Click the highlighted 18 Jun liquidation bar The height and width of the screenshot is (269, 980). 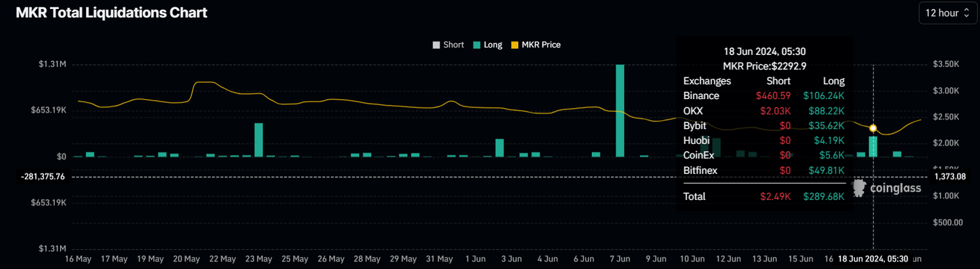click(873, 146)
